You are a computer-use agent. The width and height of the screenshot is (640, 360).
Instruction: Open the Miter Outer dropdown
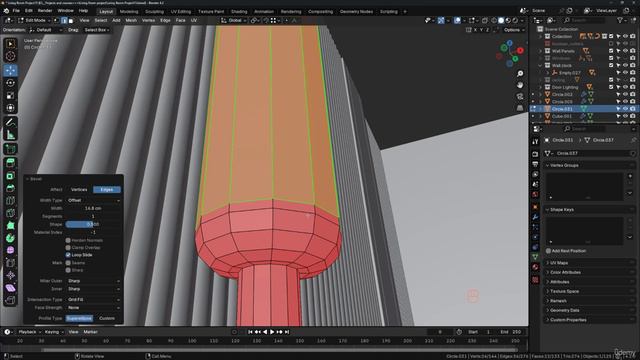tap(93, 281)
